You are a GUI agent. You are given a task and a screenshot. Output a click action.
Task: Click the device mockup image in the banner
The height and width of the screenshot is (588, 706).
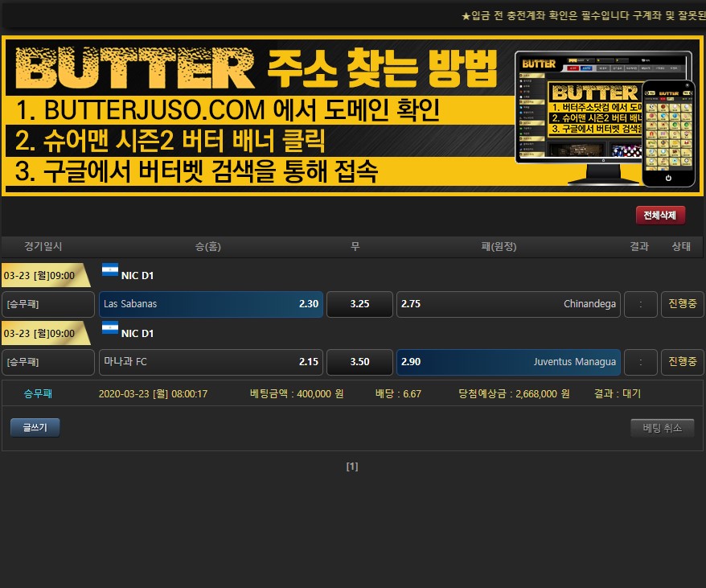click(605, 119)
